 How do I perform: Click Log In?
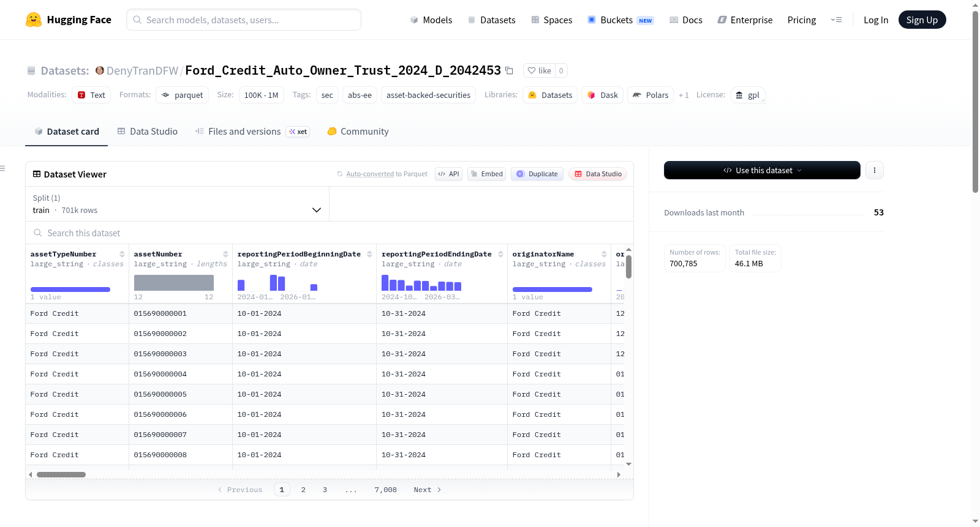click(x=876, y=20)
